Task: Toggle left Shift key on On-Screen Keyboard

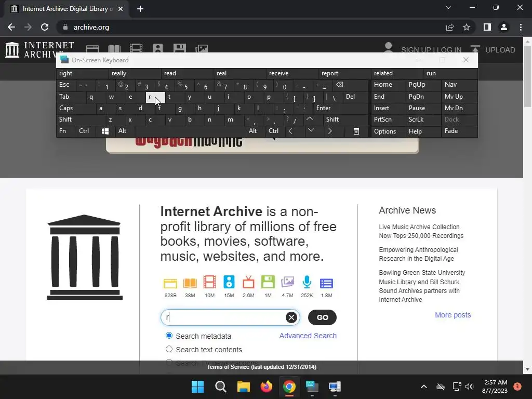Action: (81, 119)
